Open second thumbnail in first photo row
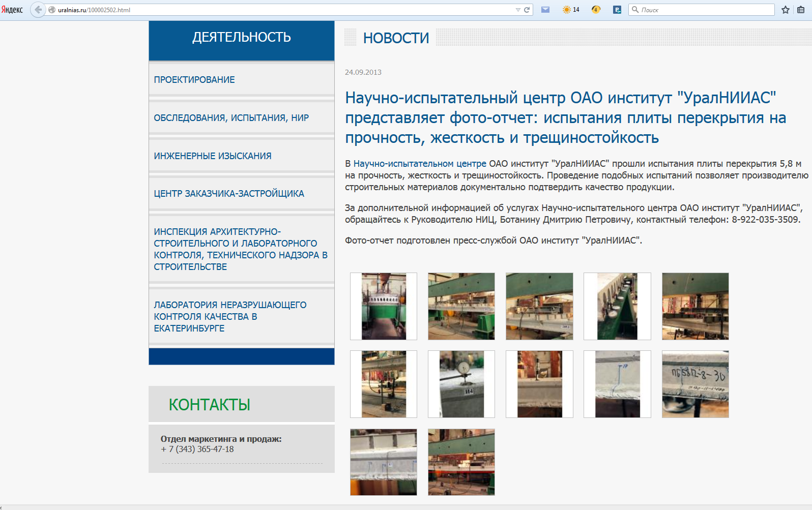 point(461,306)
